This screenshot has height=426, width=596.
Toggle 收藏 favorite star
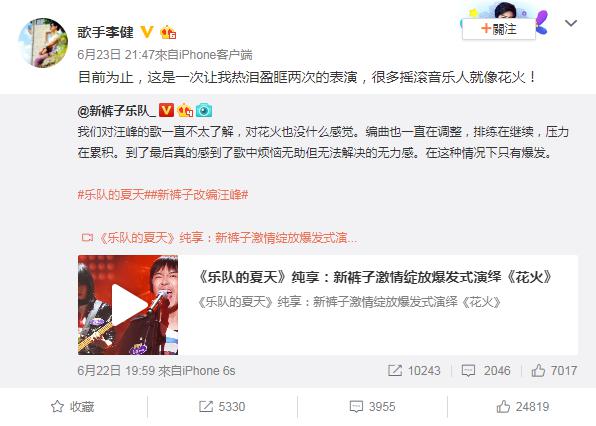pyautogui.click(x=73, y=407)
